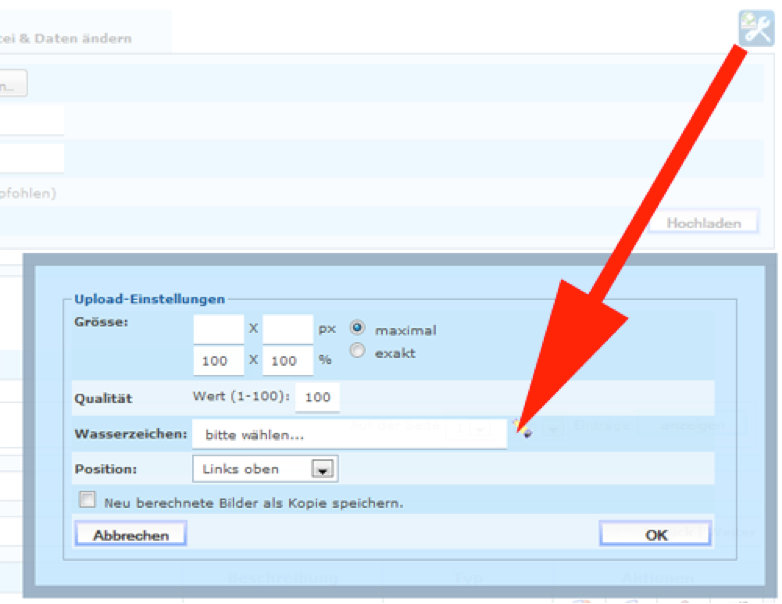Open the Wasserzeichen bitte wählen selector

coord(349,434)
